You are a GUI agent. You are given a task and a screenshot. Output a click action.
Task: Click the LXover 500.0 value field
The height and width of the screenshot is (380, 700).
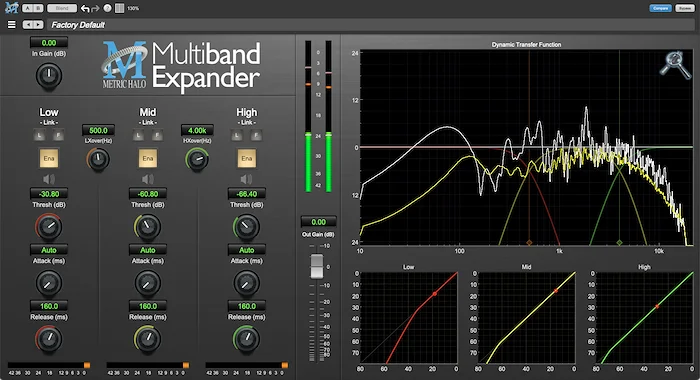click(x=98, y=130)
